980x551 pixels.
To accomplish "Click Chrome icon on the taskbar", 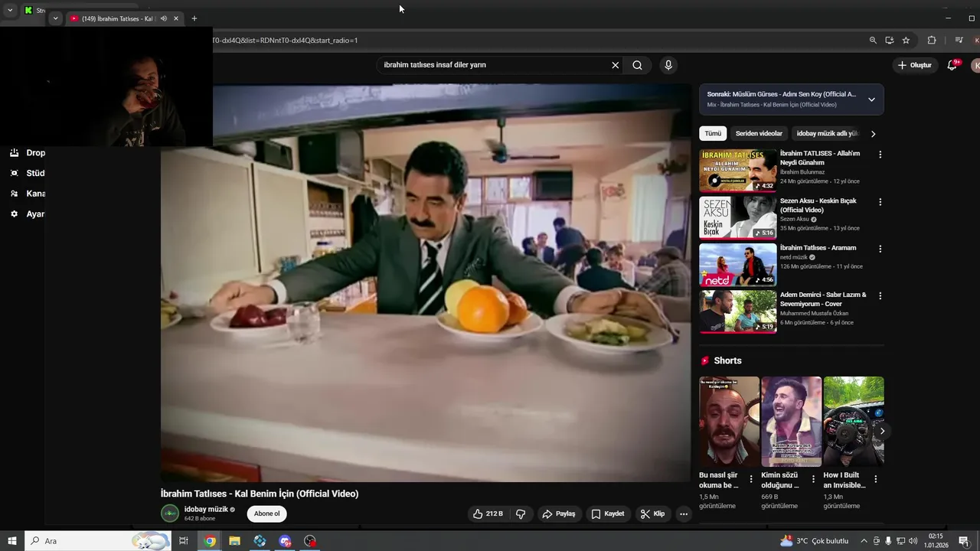I will (210, 541).
